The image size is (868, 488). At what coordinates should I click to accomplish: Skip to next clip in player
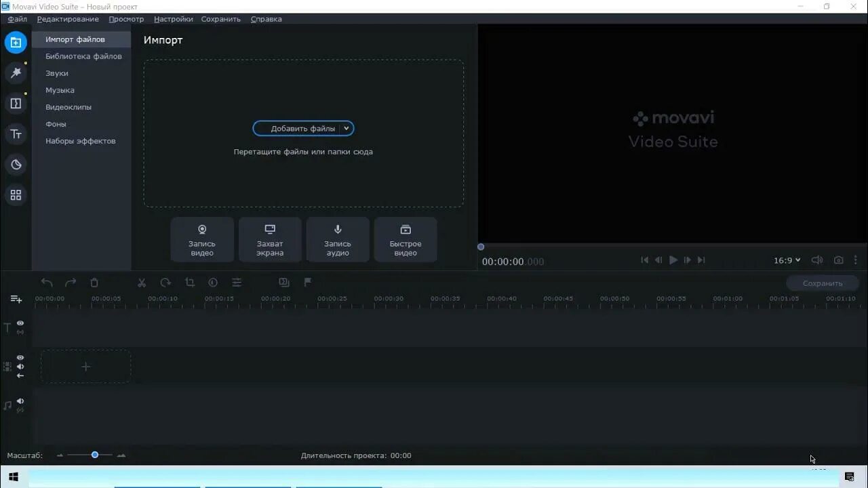coord(701,260)
